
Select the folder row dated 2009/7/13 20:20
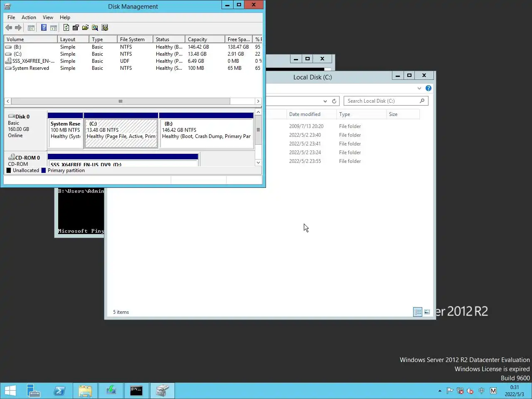click(x=343, y=126)
